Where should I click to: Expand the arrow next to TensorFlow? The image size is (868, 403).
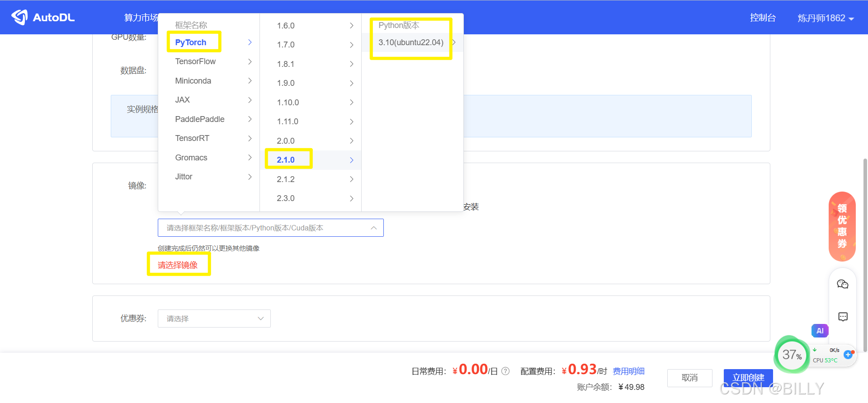(x=250, y=61)
